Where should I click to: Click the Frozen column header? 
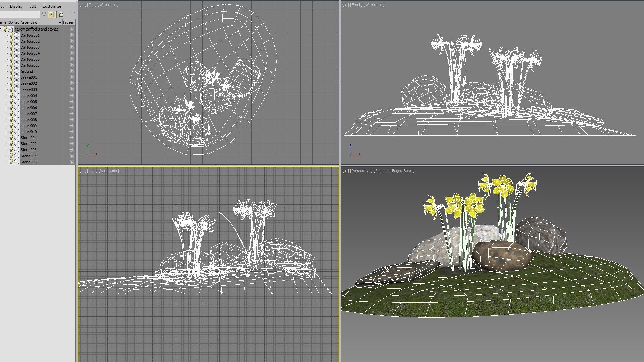tap(68, 22)
